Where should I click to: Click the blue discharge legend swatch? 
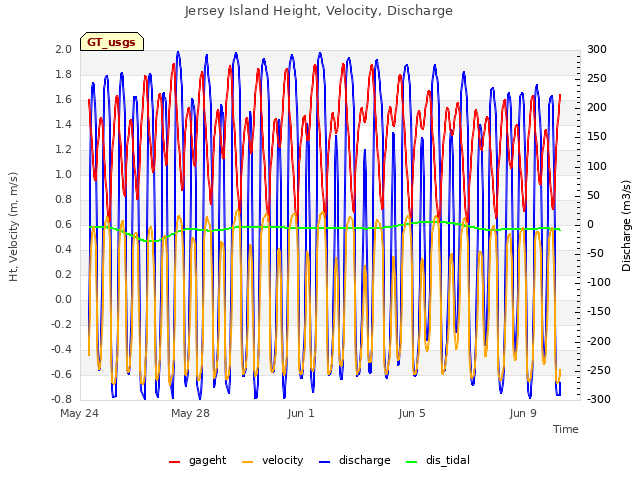(x=324, y=462)
